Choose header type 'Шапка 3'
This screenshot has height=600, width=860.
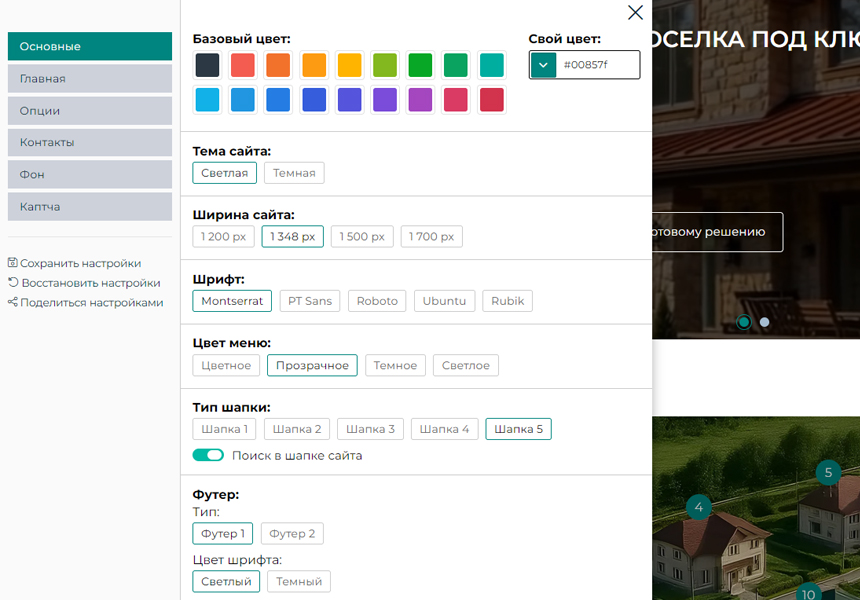pyautogui.click(x=370, y=429)
